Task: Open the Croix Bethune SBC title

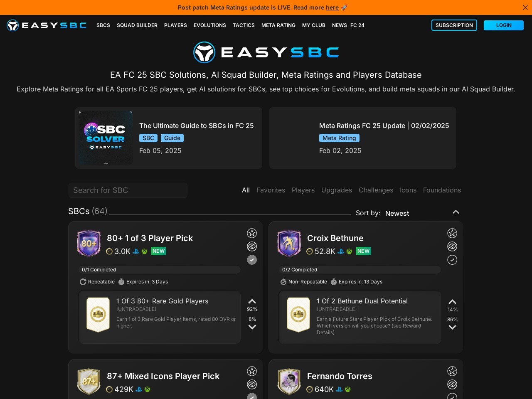Action: pyautogui.click(x=335, y=238)
